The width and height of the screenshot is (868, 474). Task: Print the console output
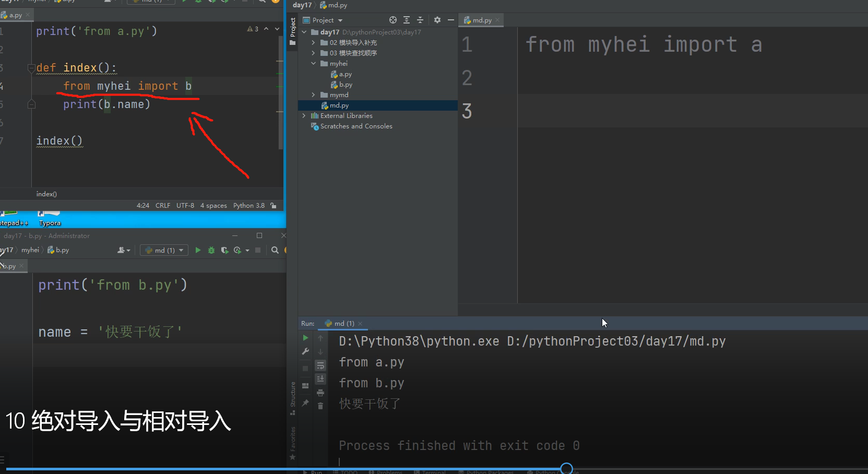(x=320, y=393)
